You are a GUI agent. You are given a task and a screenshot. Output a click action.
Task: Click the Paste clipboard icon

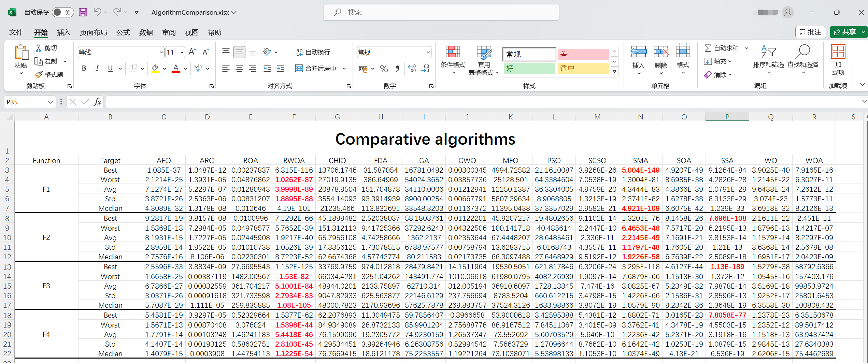coord(21,53)
